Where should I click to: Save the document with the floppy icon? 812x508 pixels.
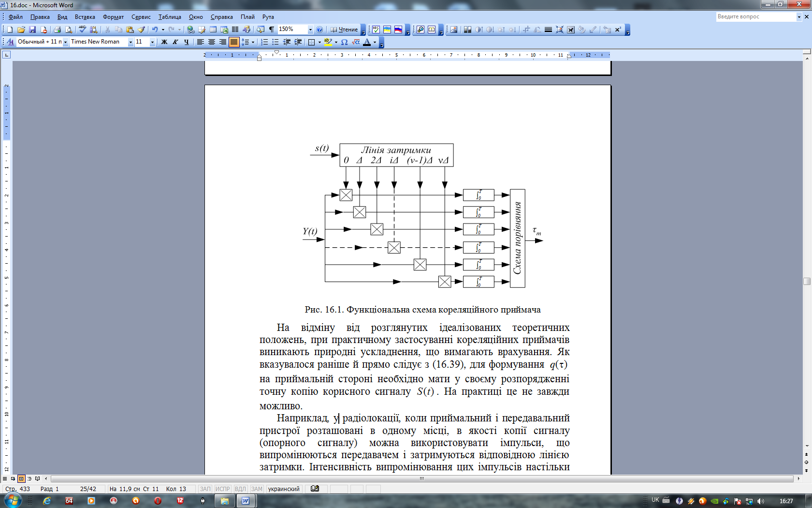click(32, 30)
